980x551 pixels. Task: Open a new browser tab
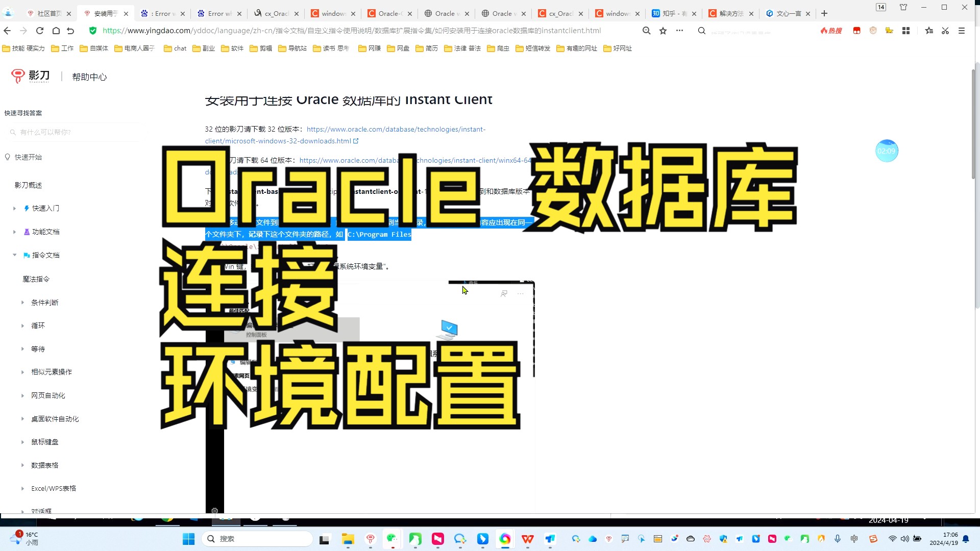pyautogui.click(x=824, y=13)
